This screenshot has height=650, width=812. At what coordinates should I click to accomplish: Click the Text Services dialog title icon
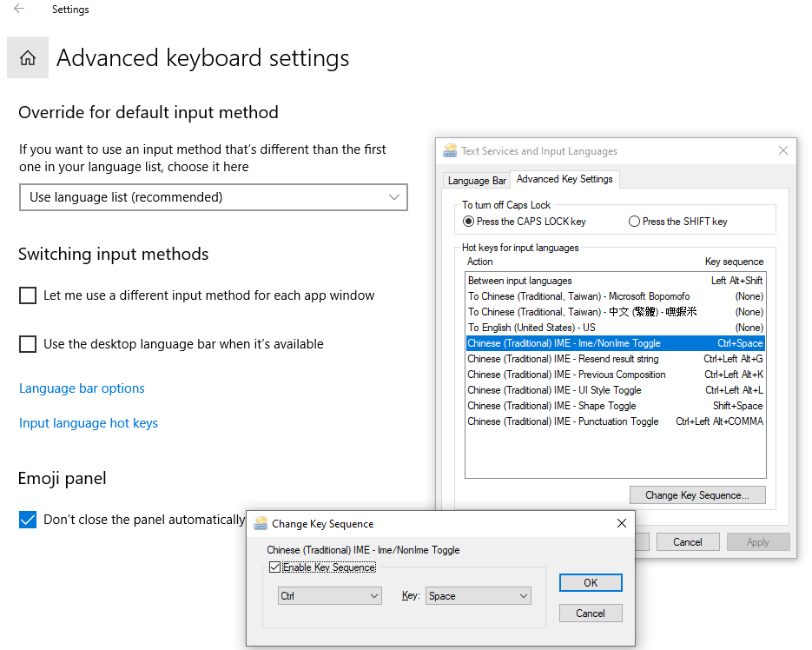450,151
